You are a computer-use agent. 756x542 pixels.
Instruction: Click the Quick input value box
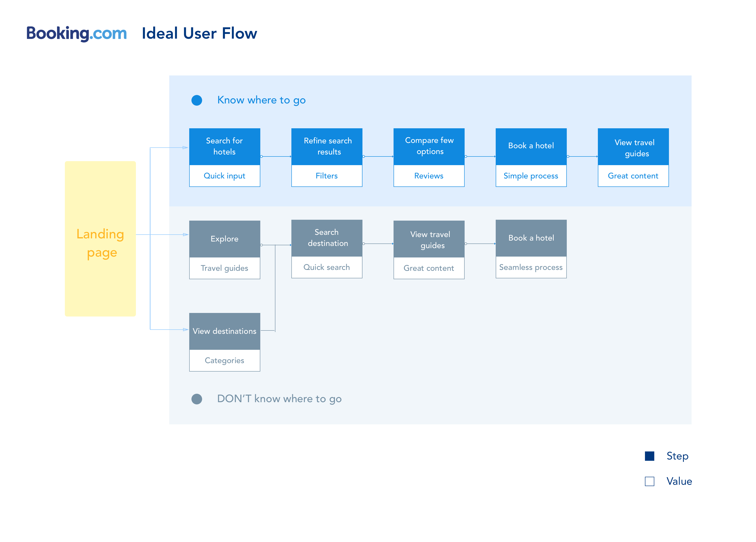pos(225,176)
